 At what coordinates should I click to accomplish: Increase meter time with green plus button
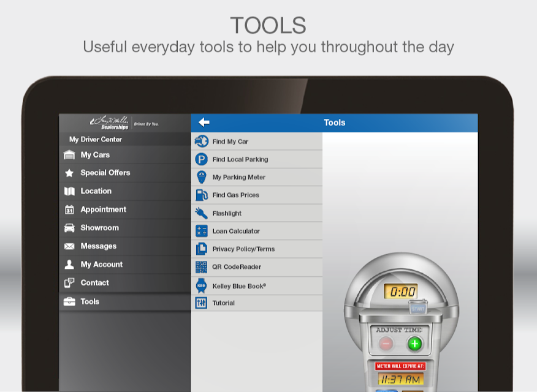tap(414, 344)
